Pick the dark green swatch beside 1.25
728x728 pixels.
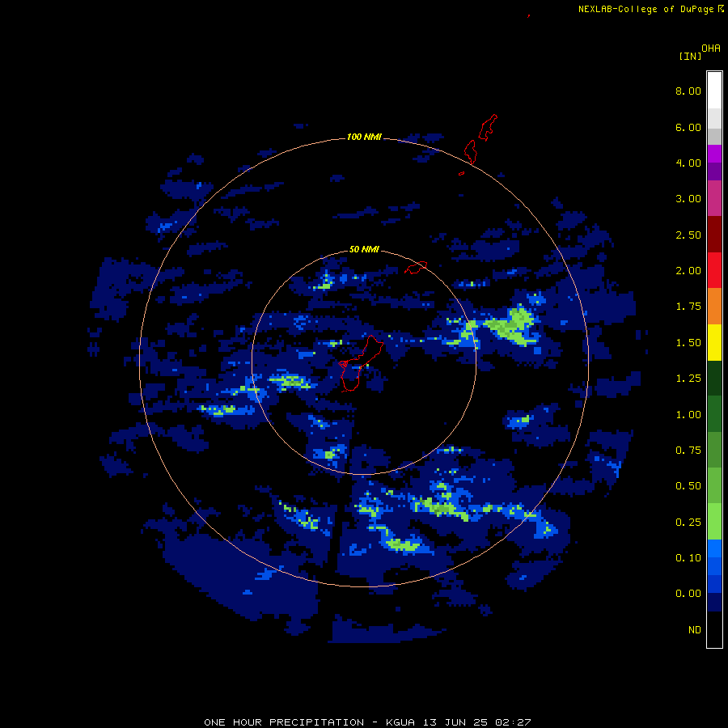pos(714,378)
